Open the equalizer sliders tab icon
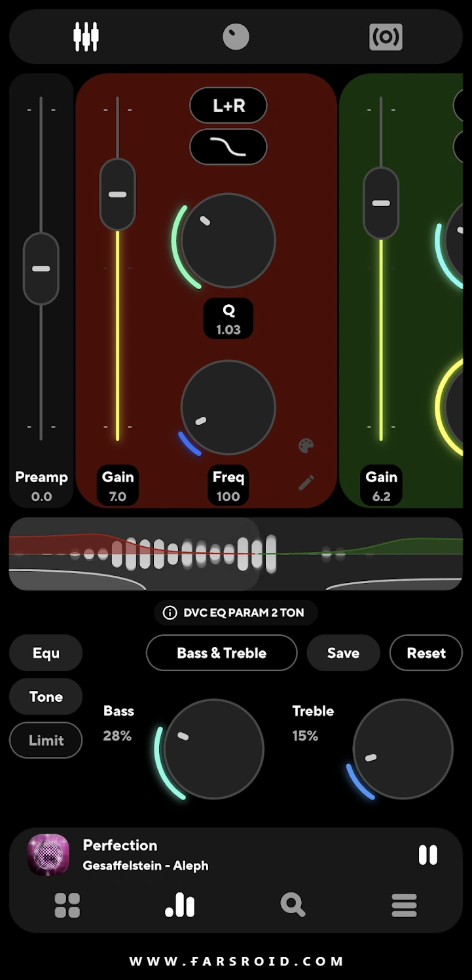The height and width of the screenshot is (980, 472). [86, 37]
